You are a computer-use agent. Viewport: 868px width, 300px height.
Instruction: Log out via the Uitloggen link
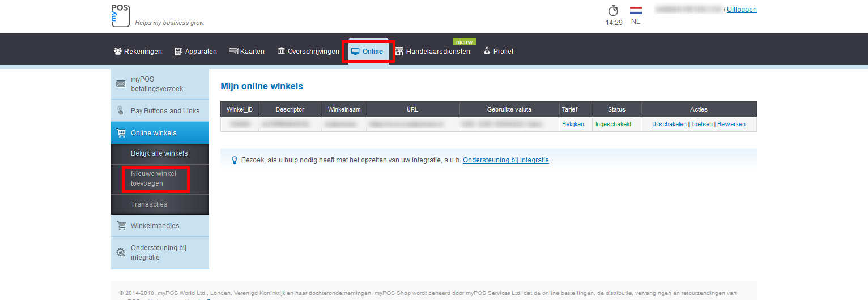pos(741,10)
